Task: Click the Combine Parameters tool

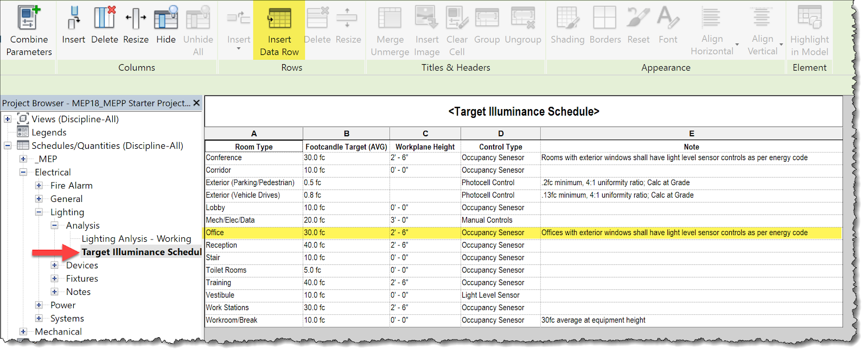Action: 29,30
